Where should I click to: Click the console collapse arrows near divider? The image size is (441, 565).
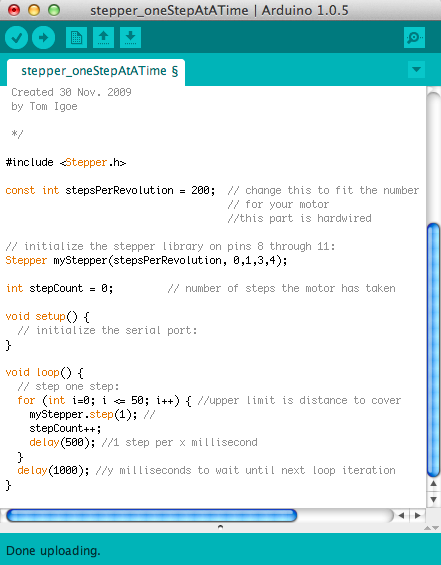[432, 528]
